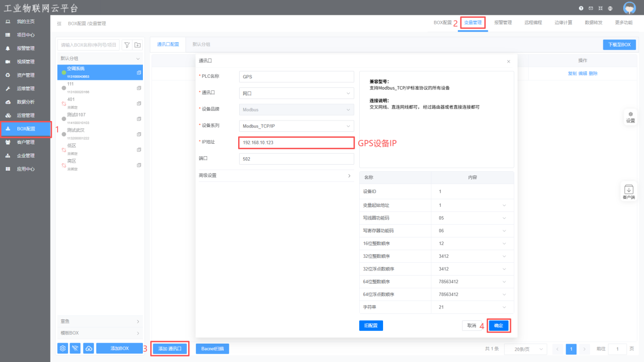Click the cloud upload icon button
This screenshot has height=362, width=644.
coord(89,349)
